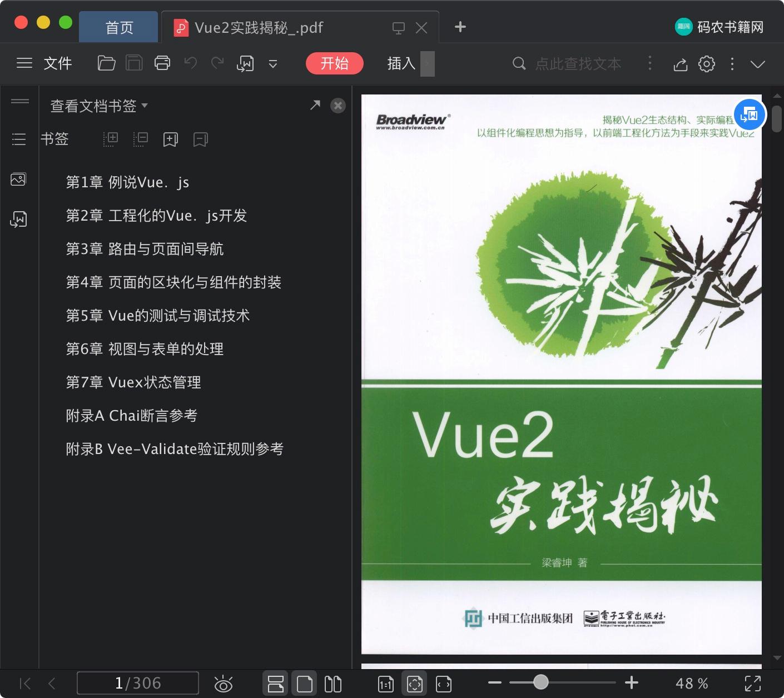Open bookmark 第5章 Vue的测试与调试技术

[x=158, y=316]
